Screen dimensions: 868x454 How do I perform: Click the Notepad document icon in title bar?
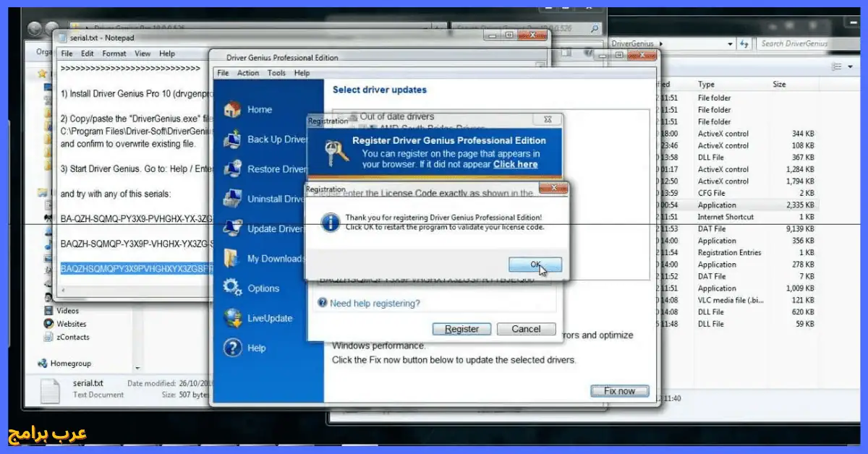point(62,38)
